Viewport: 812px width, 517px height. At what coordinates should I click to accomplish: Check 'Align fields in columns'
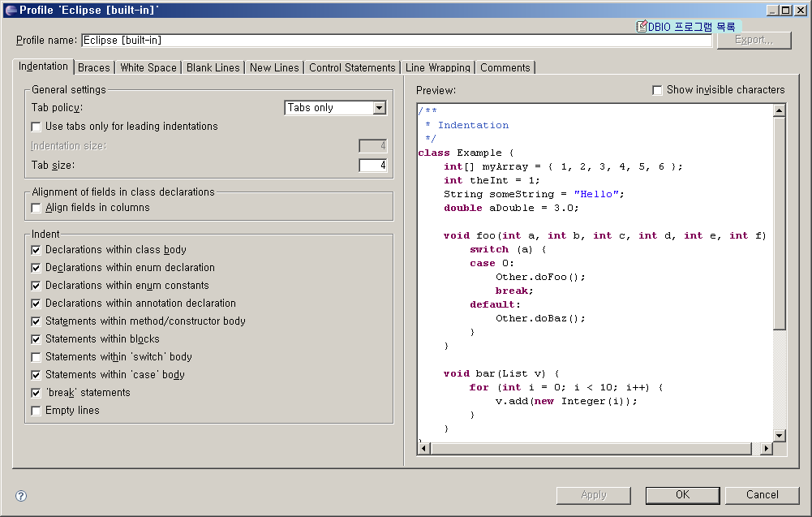[x=36, y=208]
